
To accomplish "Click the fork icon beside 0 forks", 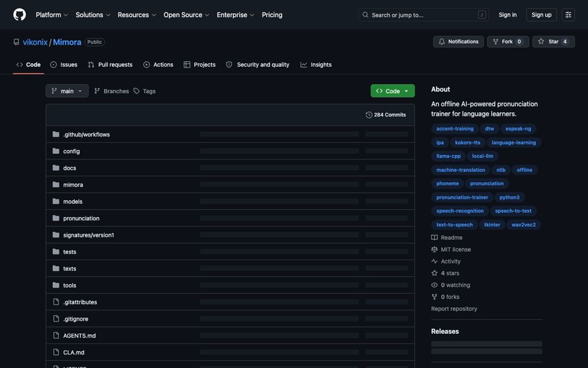I will [x=434, y=297].
